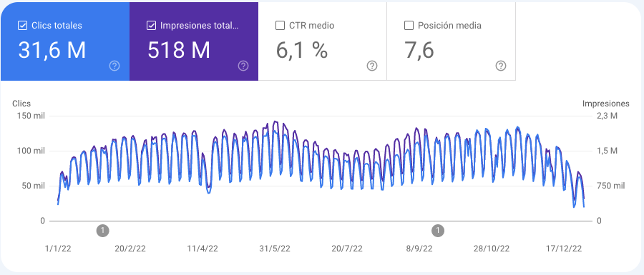This screenshot has width=644, height=275.
Task: Click the 2,3 M axis label
Action: click(607, 116)
